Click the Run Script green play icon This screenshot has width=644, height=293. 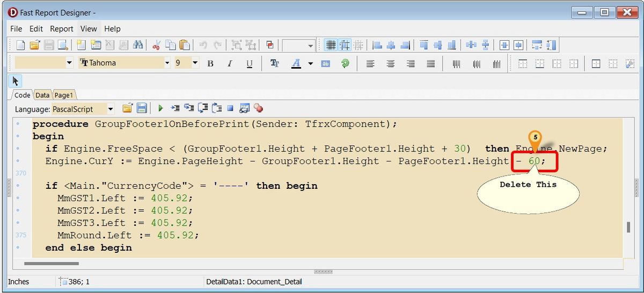[x=160, y=108]
